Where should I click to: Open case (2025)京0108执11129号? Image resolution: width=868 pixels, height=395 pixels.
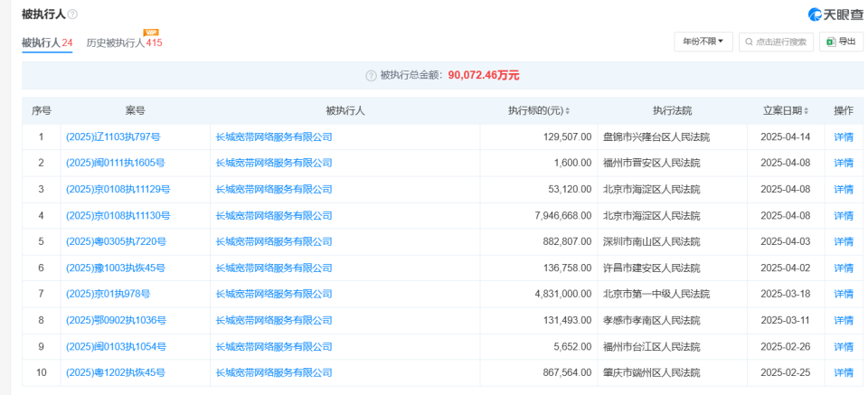[118, 189]
